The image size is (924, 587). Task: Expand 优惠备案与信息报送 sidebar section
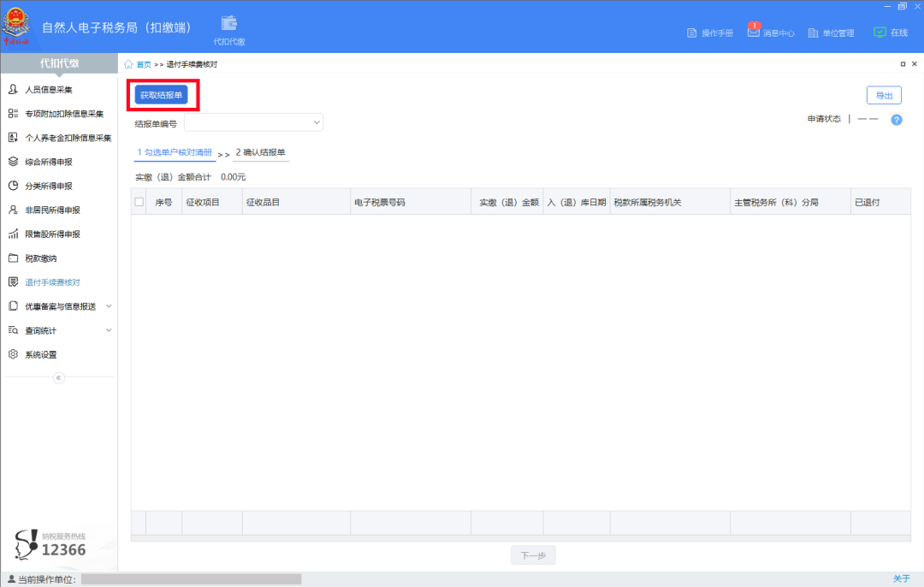[x=109, y=306]
